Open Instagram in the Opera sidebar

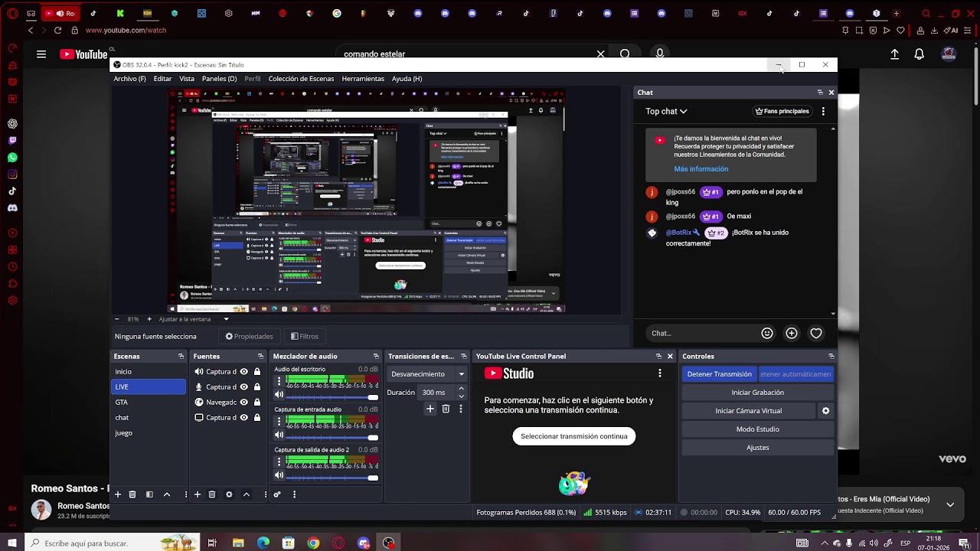[x=12, y=174]
